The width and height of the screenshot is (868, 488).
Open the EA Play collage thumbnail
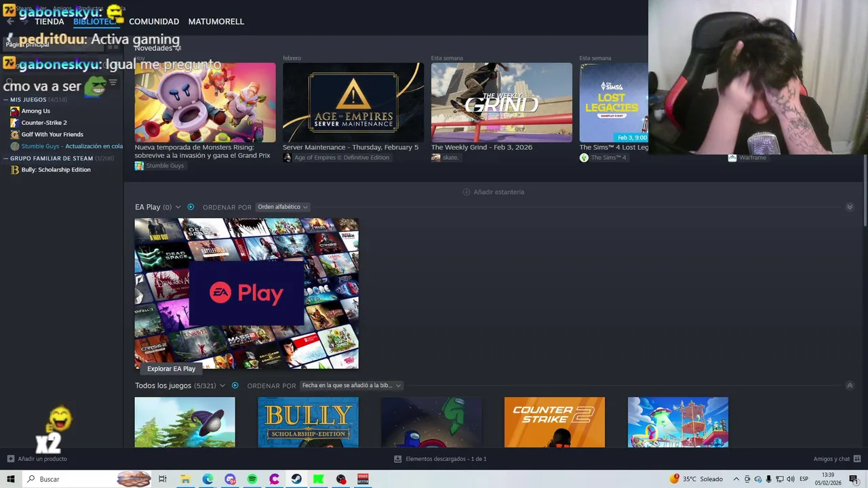coord(246,293)
